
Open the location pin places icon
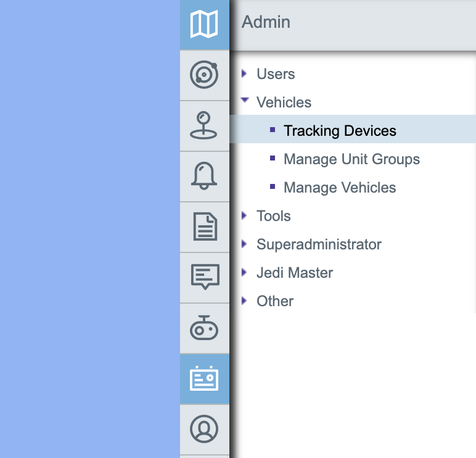coord(204,126)
